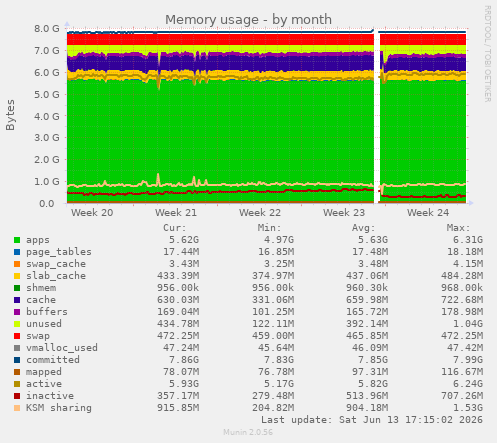
Task: Click active avg value 5.82G
Action: (x=373, y=384)
